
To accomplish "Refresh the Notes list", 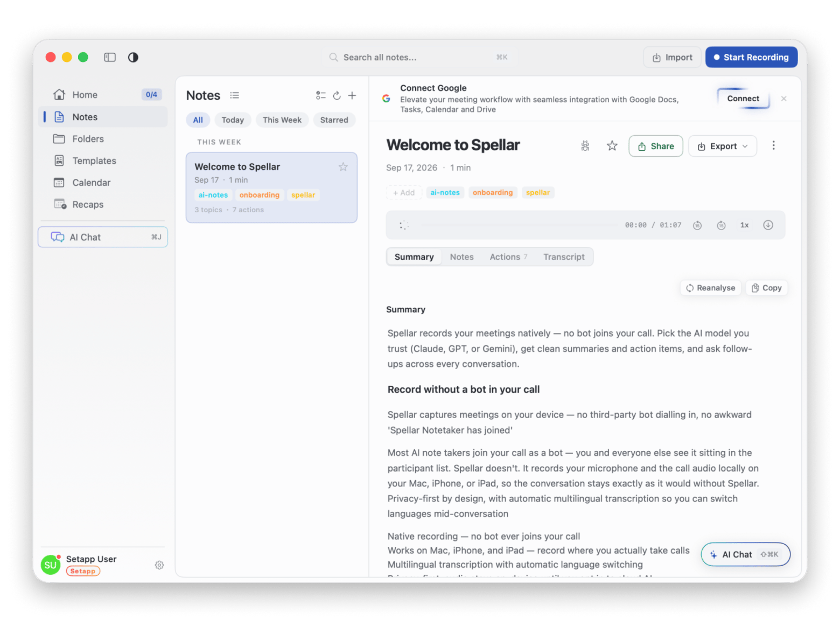I will pyautogui.click(x=337, y=95).
